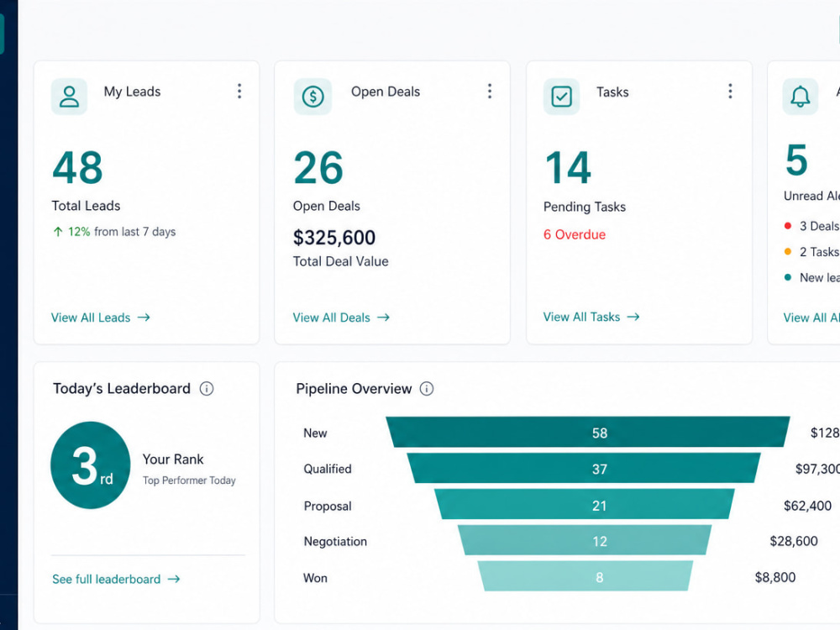Click the Total Deal Value label
Screen dimensions: 840x630
coord(341,261)
